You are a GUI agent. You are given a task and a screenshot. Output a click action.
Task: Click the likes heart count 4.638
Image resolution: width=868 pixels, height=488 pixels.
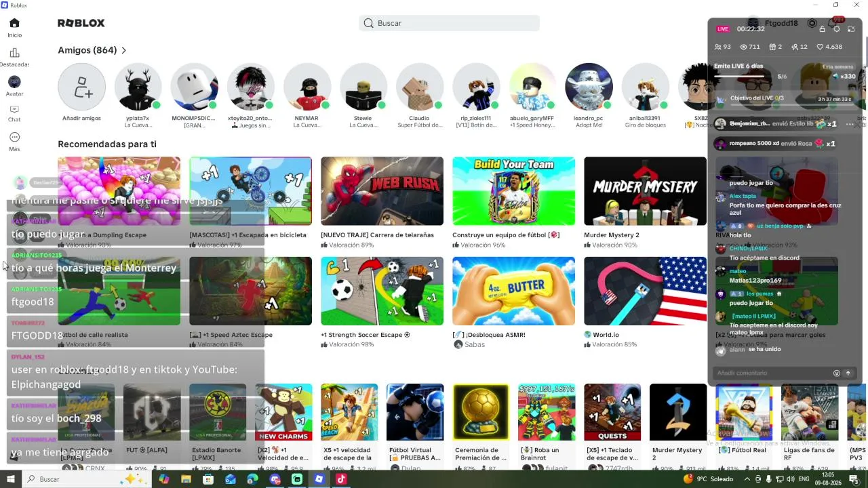click(x=829, y=47)
